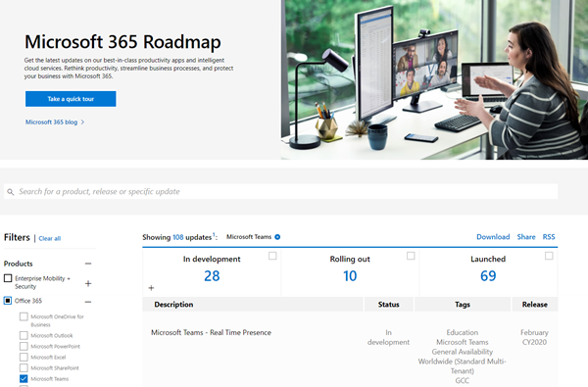Viewport: 588px width, 387px height.
Task: Expand the In development plus sign
Action: pos(151,288)
